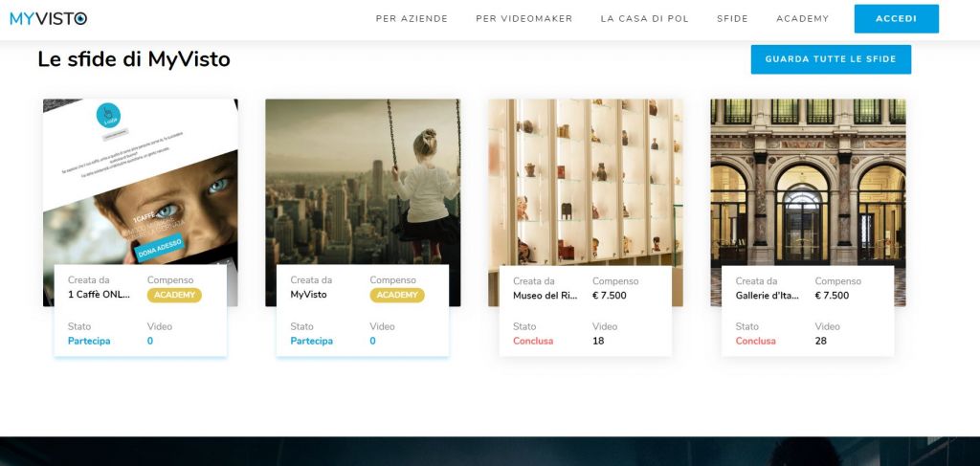
Task: Open the Academy navigation link
Action: click(x=803, y=19)
